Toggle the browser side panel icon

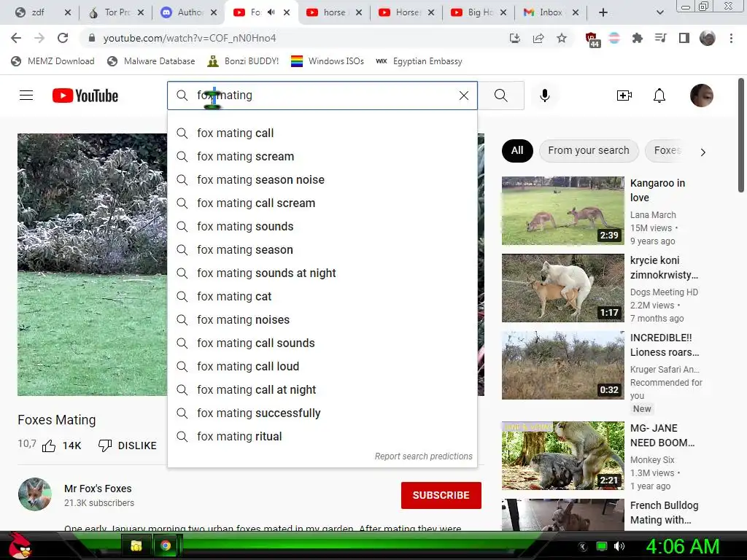pyautogui.click(x=684, y=38)
